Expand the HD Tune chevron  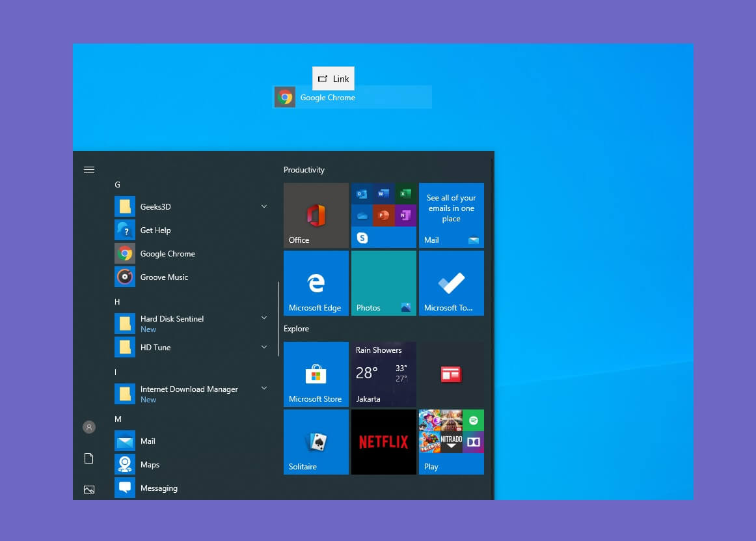264,347
